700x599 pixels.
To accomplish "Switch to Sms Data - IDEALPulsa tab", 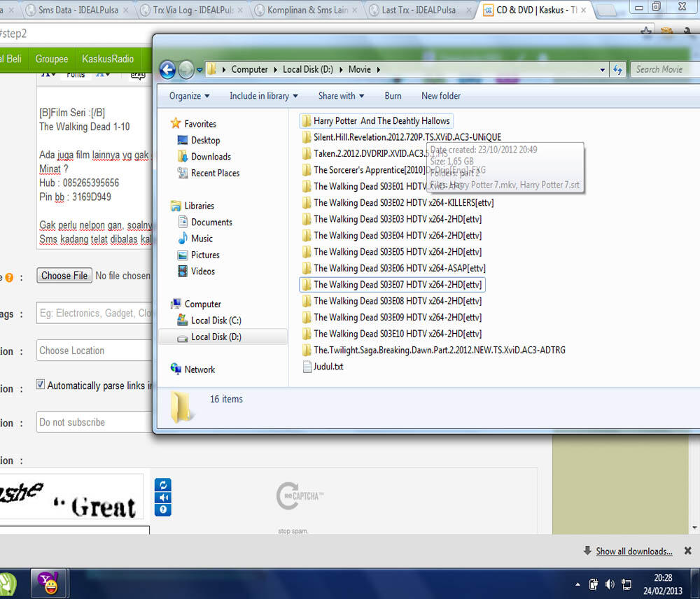I will click(78, 10).
